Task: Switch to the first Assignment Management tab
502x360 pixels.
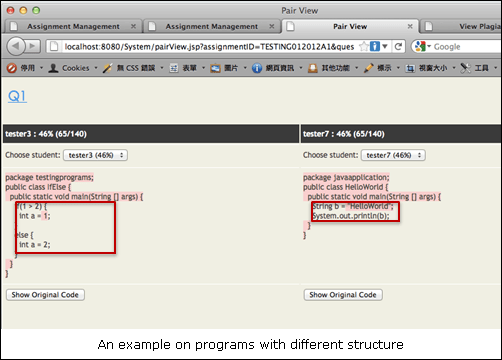Action: coord(73,26)
